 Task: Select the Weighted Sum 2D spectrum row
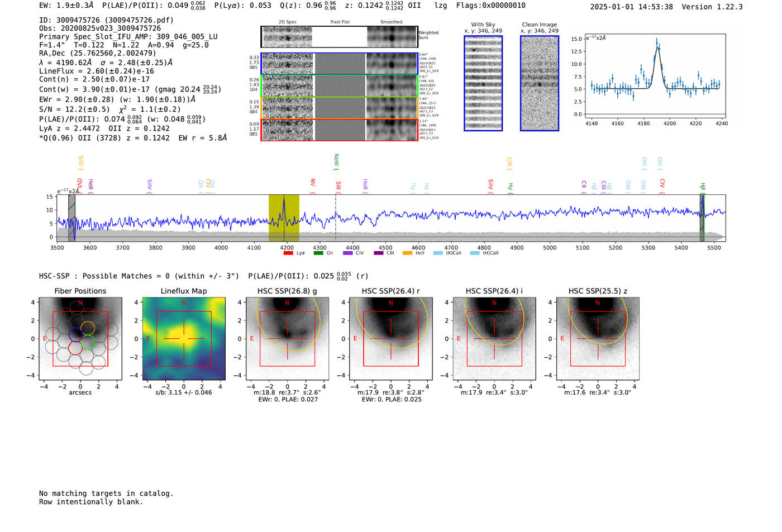point(340,37)
